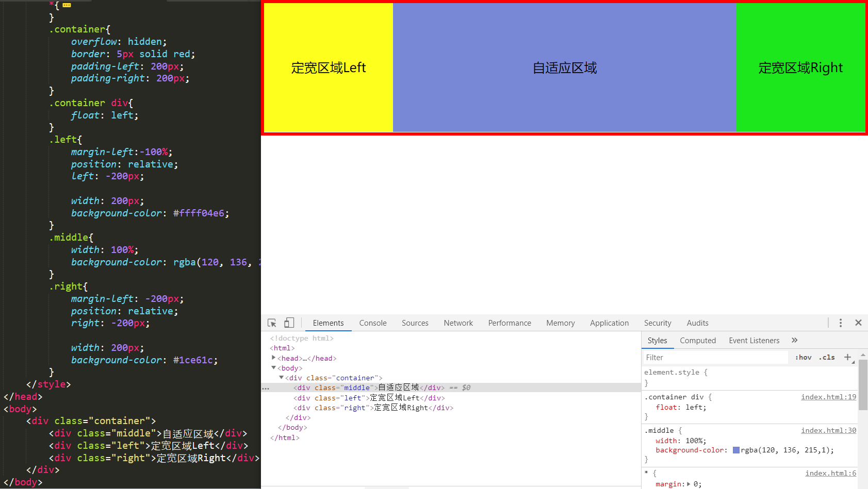Select the <!doctype html> node
This screenshot has width=868, height=489.
[x=302, y=338]
